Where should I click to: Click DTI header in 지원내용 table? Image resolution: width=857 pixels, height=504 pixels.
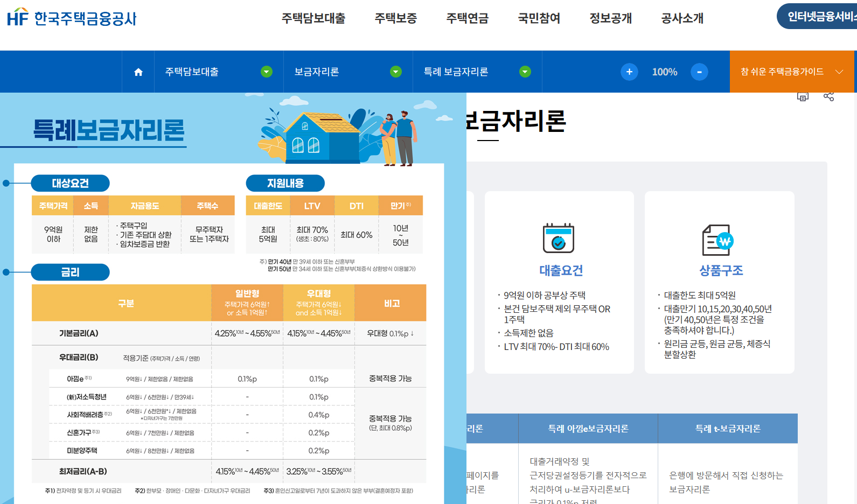(x=356, y=206)
